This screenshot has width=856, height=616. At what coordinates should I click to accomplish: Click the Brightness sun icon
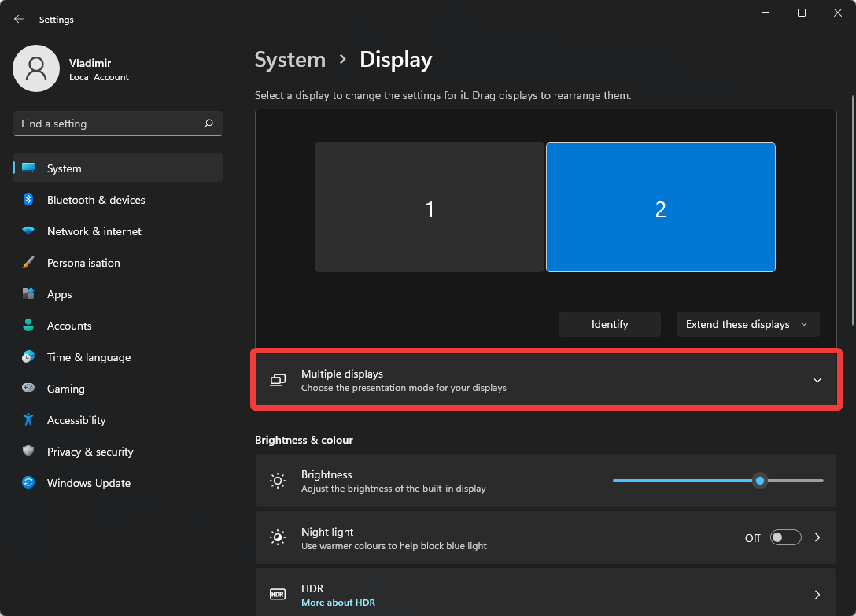point(278,481)
